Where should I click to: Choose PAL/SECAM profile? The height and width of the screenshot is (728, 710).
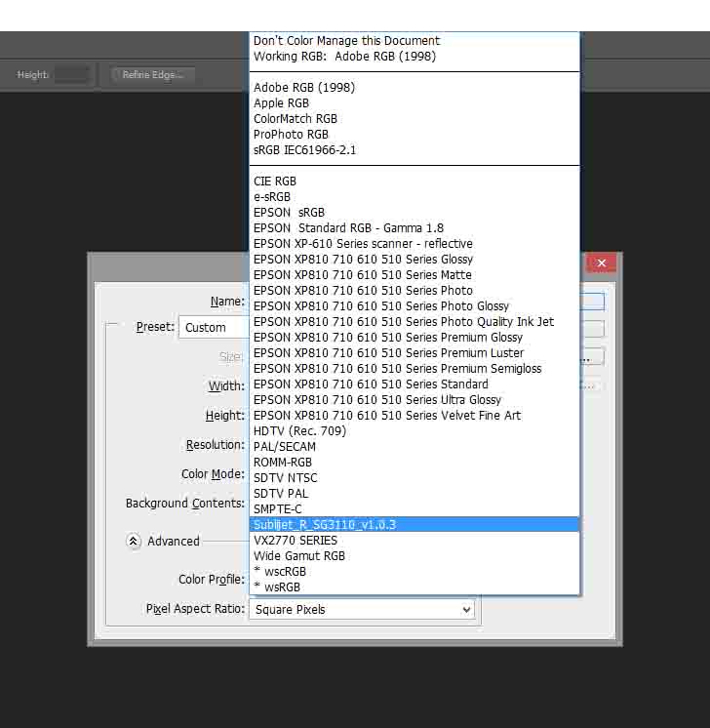[x=414, y=447]
